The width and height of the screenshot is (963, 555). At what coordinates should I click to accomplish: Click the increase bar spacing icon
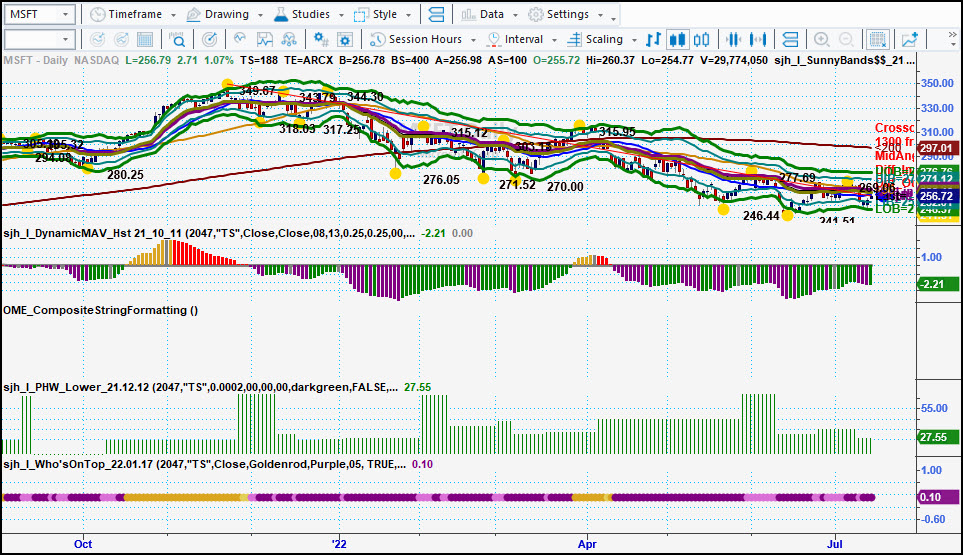(758, 39)
